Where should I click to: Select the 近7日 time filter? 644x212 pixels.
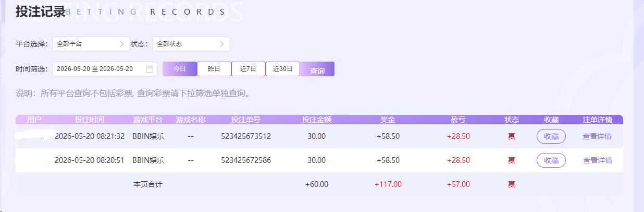tap(249, 69)
